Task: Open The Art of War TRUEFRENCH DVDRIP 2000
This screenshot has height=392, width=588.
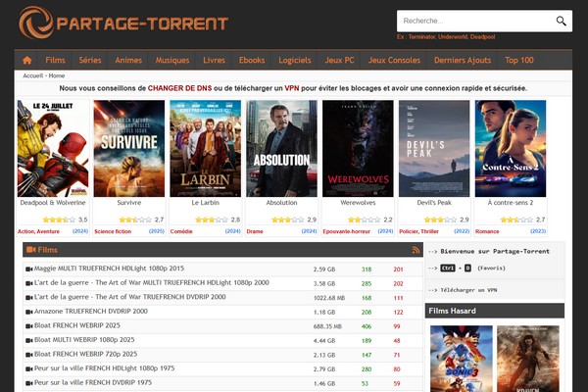Action: click(x=130, y=297)
